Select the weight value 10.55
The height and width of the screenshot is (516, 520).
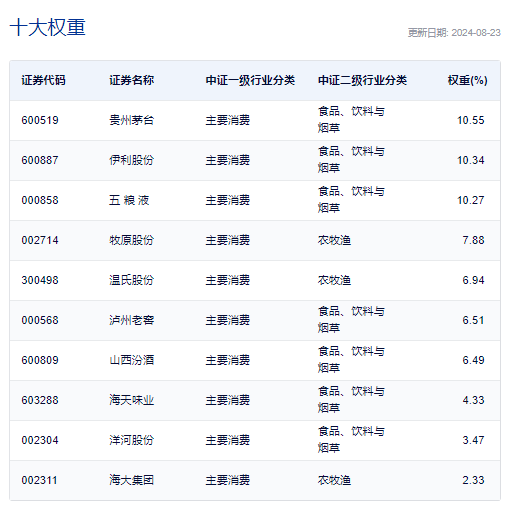coord(471,120)
